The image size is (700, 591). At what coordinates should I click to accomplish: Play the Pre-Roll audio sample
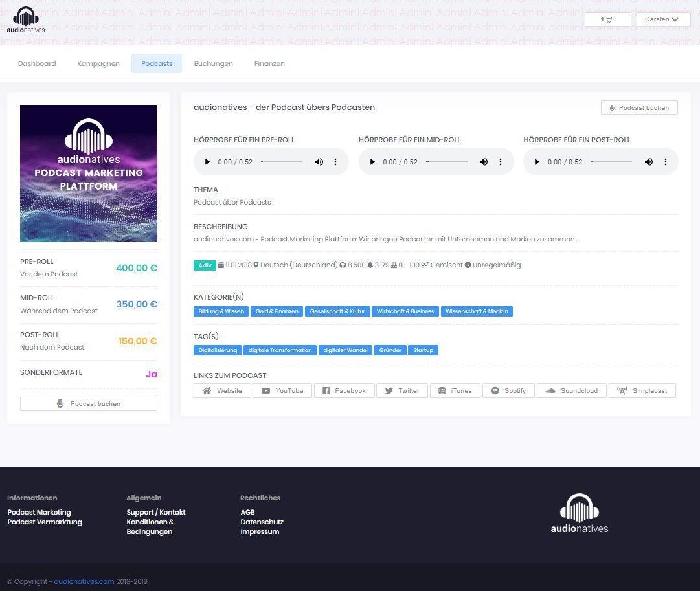[207, 162]
